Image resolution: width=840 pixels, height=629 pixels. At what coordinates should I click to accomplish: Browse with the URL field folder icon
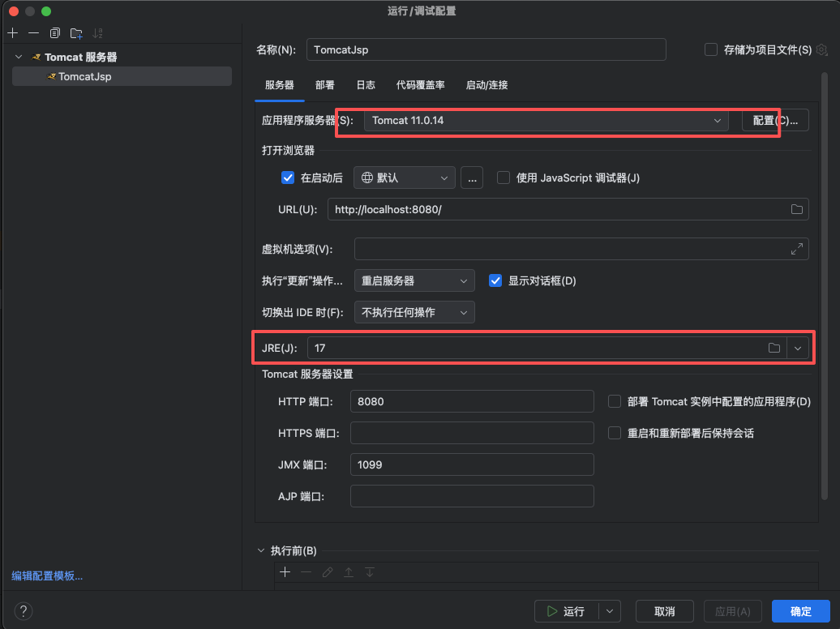click(796, 209)
